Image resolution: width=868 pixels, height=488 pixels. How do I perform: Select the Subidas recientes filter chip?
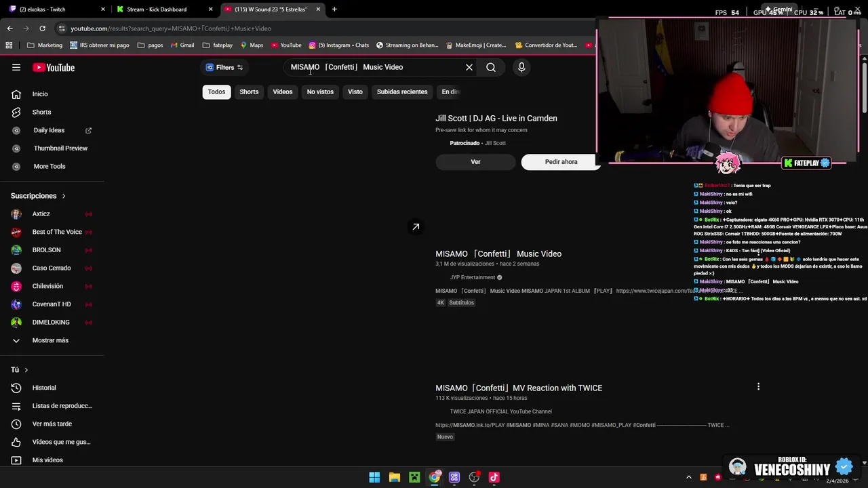402,91
